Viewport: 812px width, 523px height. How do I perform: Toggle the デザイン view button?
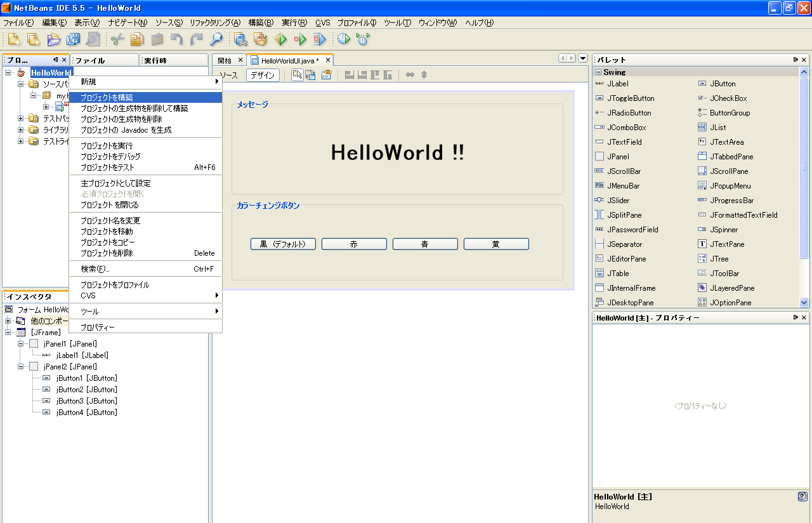click(263, 75)
